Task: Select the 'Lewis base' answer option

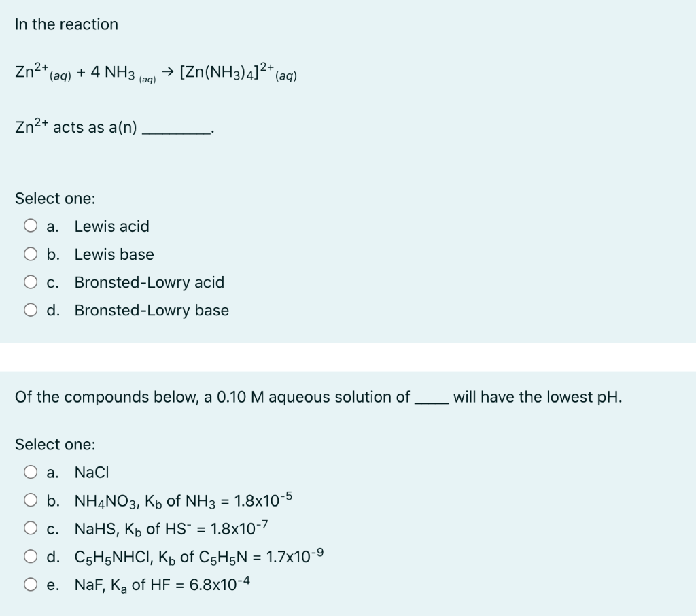Action: tap(31, 254)
